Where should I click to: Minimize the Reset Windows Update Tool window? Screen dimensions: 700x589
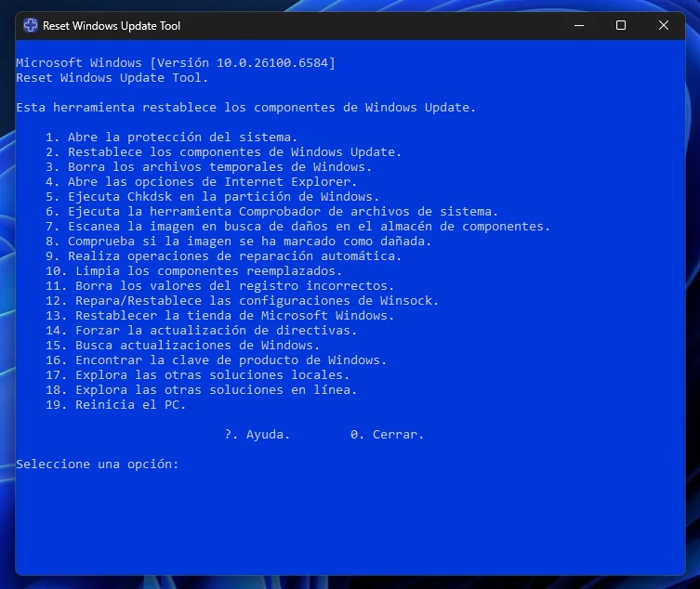point(579,25)
